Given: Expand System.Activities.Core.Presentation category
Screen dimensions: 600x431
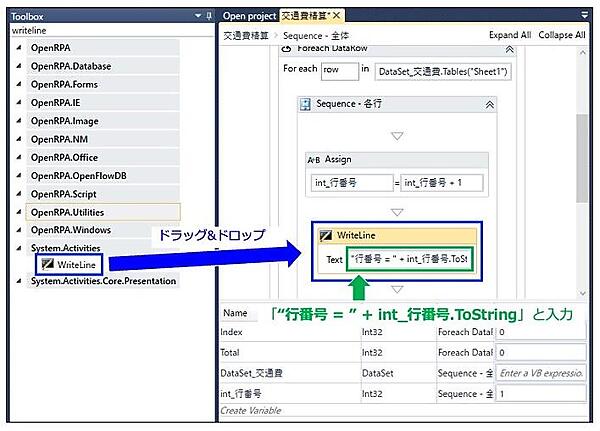Looking at the screenshot, I should pos(19,281).
